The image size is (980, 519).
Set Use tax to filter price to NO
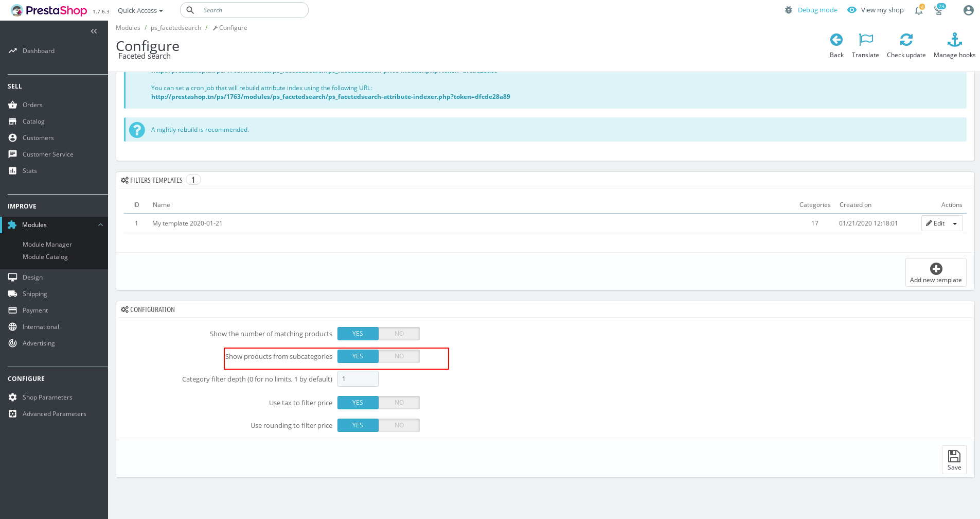tap(399, 403)
